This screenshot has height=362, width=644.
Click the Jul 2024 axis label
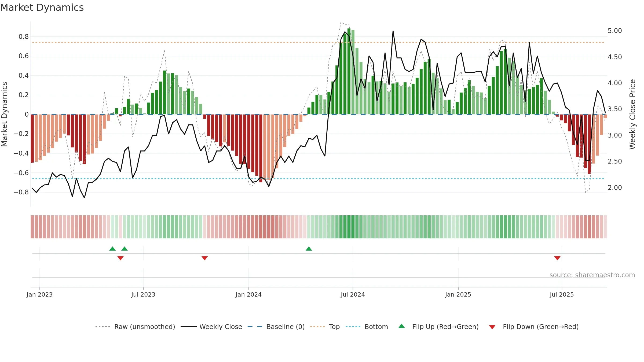[x=353, y=294]
